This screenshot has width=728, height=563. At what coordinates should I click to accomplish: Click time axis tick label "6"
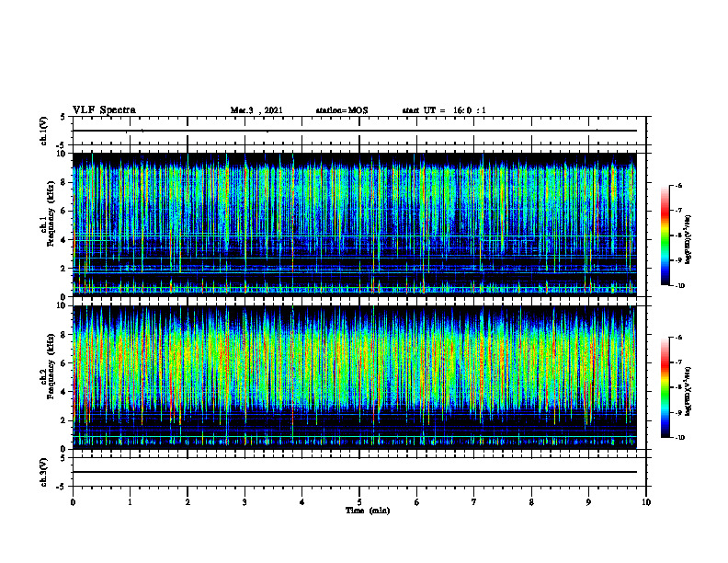click(x=417, y=502)
